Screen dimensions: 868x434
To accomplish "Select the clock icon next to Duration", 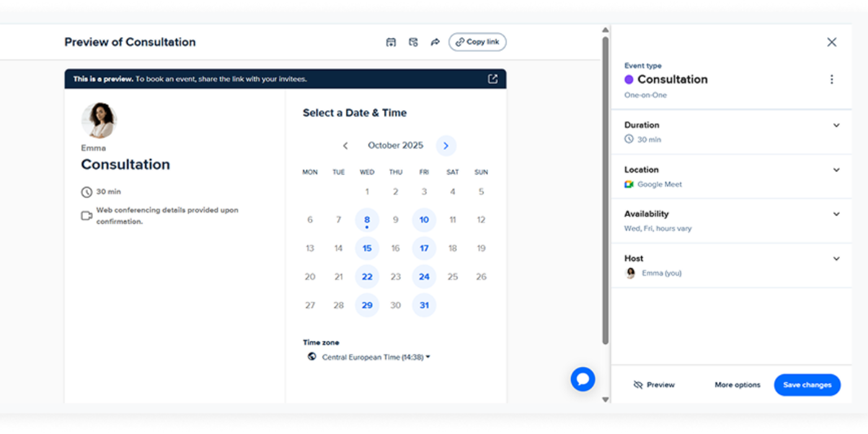I will [629, 139].
